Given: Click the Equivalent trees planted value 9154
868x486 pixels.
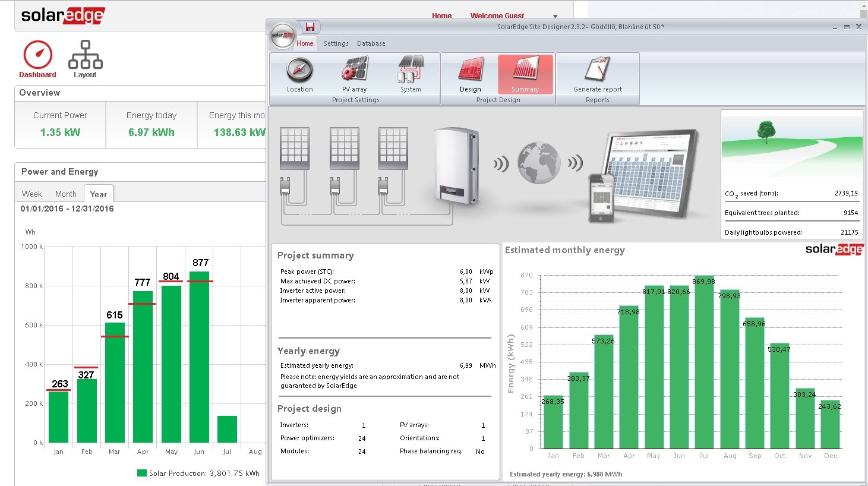Looking at the screenshot, I should click(x=851, y=213).
